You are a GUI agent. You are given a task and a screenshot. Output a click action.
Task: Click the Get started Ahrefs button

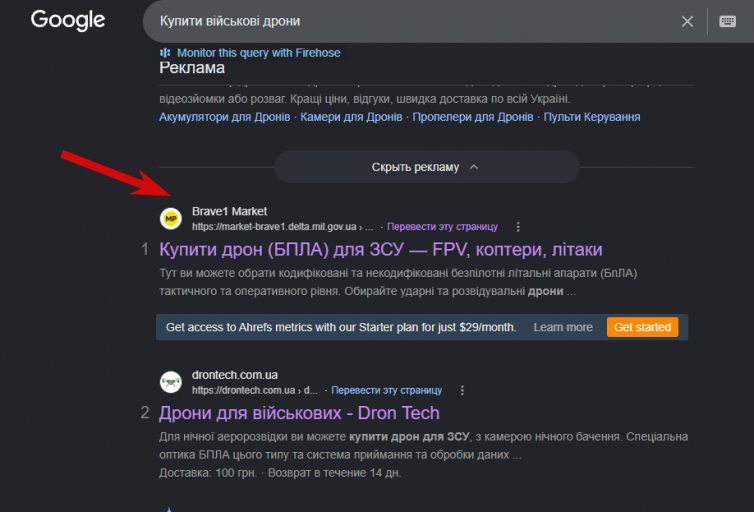tap(642, 327)
